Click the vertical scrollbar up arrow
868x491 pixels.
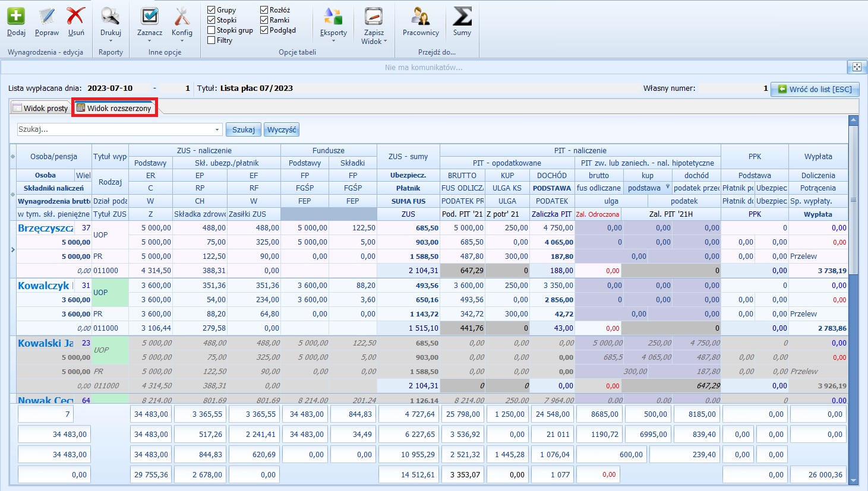[854, 121]
